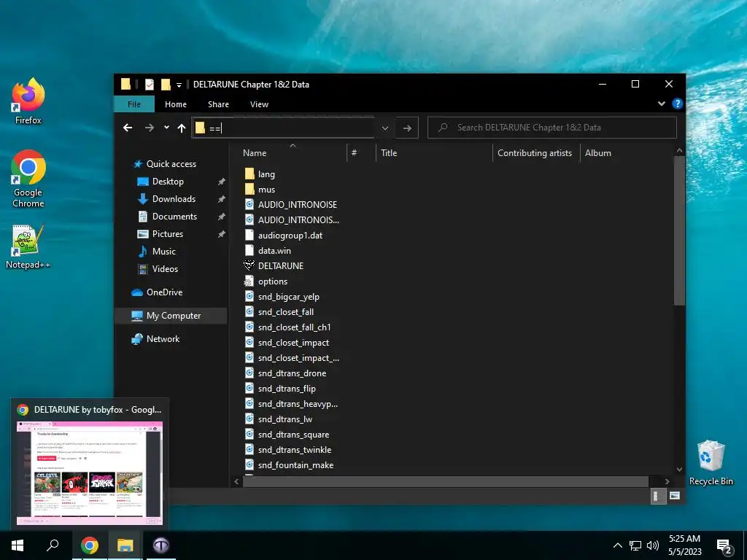Open Explorer help question mark
This screenshot has height=560, width=747.
click(677, 104)
